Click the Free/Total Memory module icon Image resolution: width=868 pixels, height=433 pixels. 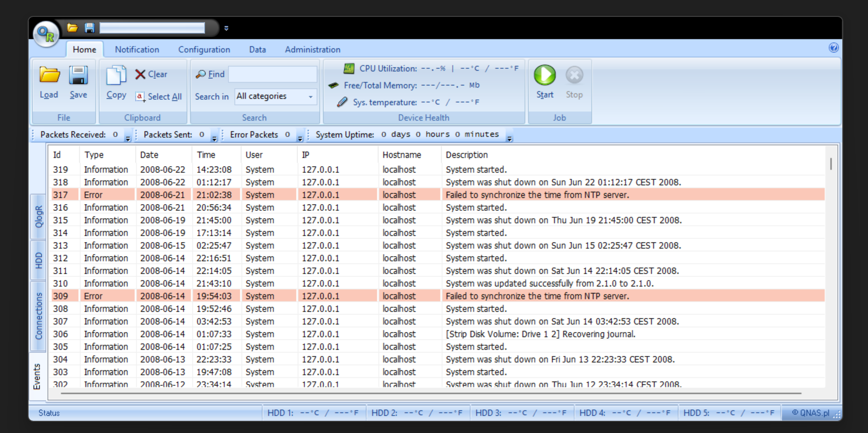click(334, 85)
